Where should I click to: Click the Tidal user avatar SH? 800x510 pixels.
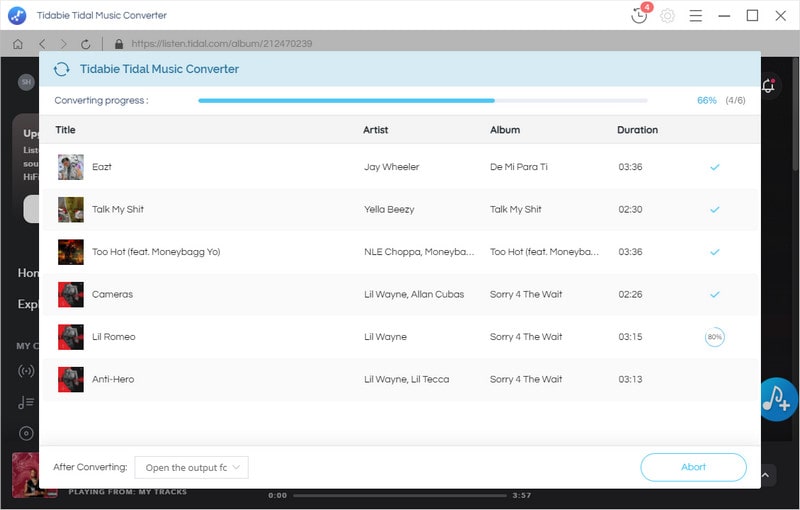26,82
